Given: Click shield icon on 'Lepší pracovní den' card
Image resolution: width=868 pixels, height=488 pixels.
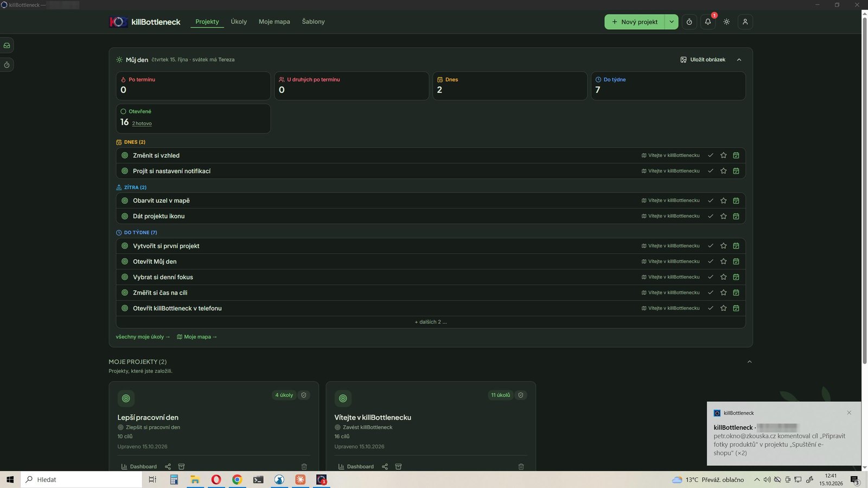Looking at the screenshot, I should point(304,395).
